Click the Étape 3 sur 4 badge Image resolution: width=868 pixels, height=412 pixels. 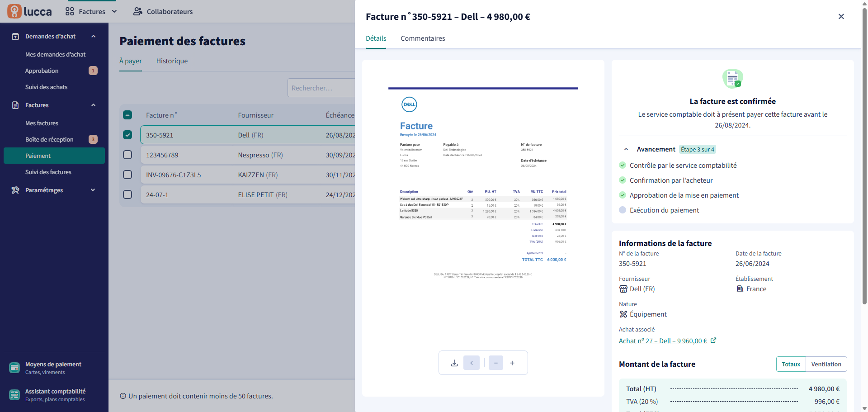[x=698, y=149]
